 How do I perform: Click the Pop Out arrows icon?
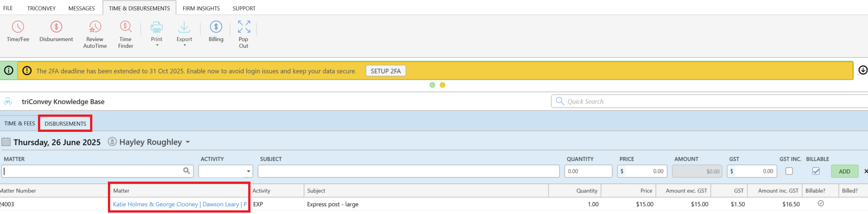coord(244,27)
